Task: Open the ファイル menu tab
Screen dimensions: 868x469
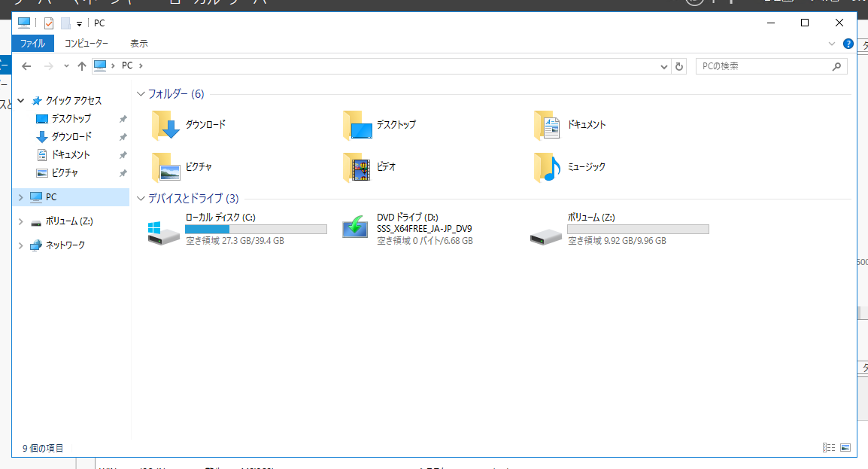Action: click(32, 43)
